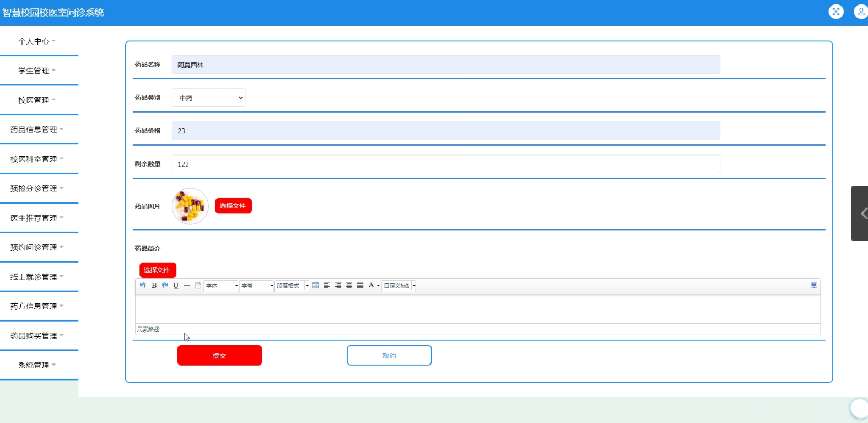This screenshot has height=423, width=868.
Task: Cancel the form with 取消 button
Action: [389, 356]
